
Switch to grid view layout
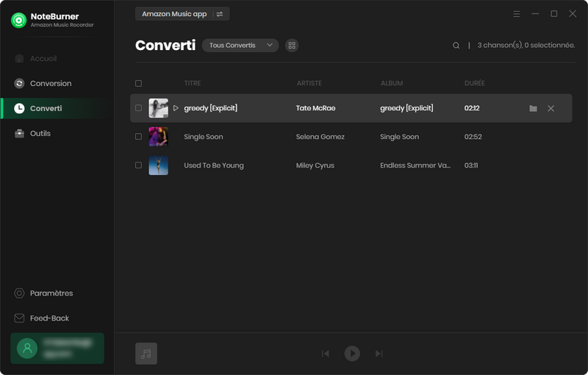tap(292, 46)
